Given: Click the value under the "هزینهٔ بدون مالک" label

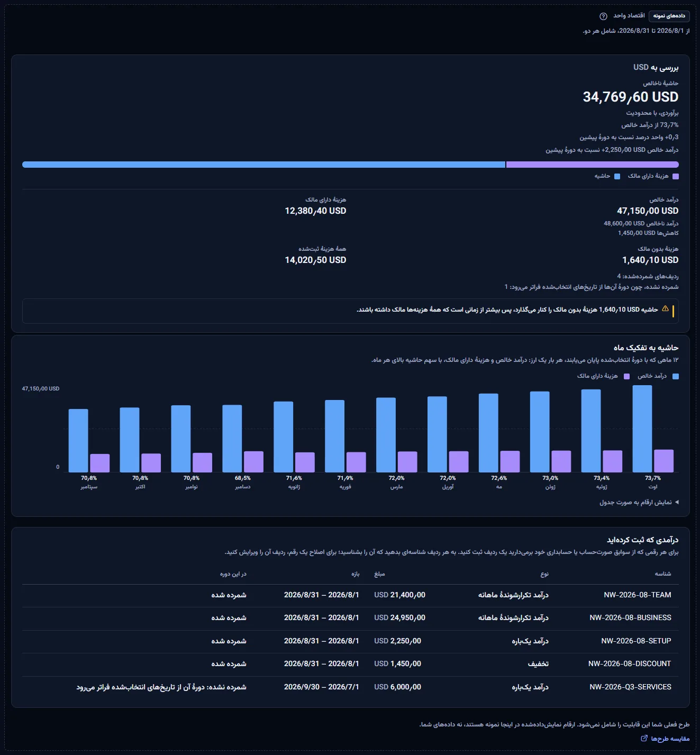Looking at the screenshot, I should click(650, 260).
